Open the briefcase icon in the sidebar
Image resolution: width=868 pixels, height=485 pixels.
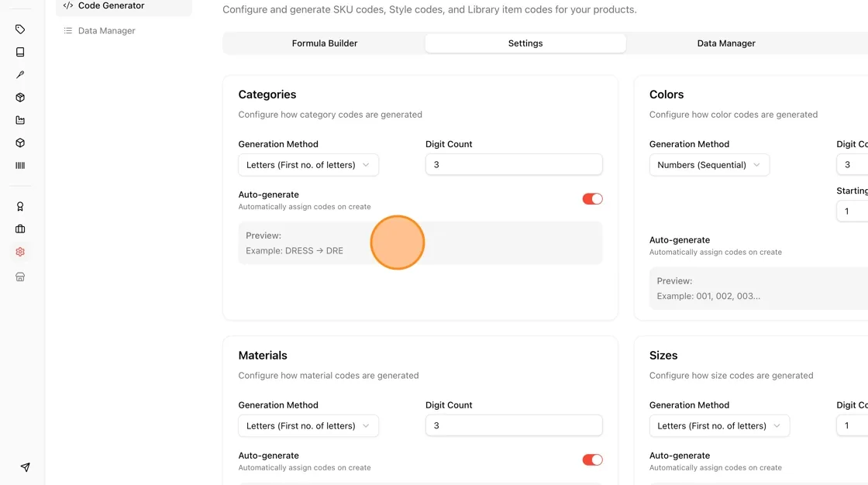point(20,229)
